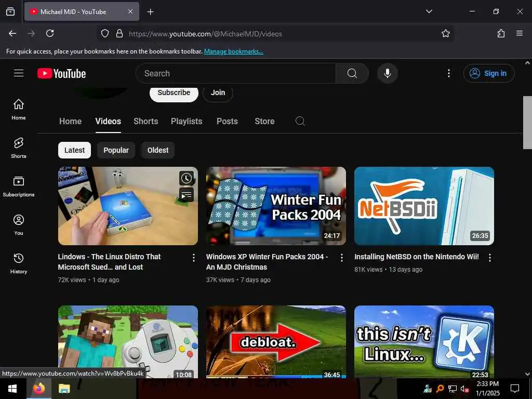The height and width of the screenshot is (399, 532).
Task: Open the NetBSDii thumbnail
Action: point(424,206)
